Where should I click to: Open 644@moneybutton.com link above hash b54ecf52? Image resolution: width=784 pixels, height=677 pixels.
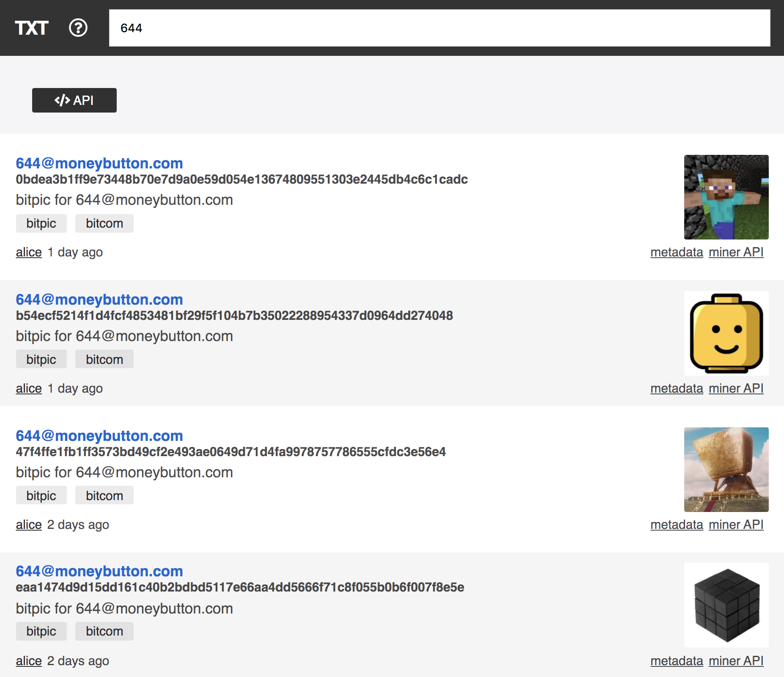coord(99,300)
